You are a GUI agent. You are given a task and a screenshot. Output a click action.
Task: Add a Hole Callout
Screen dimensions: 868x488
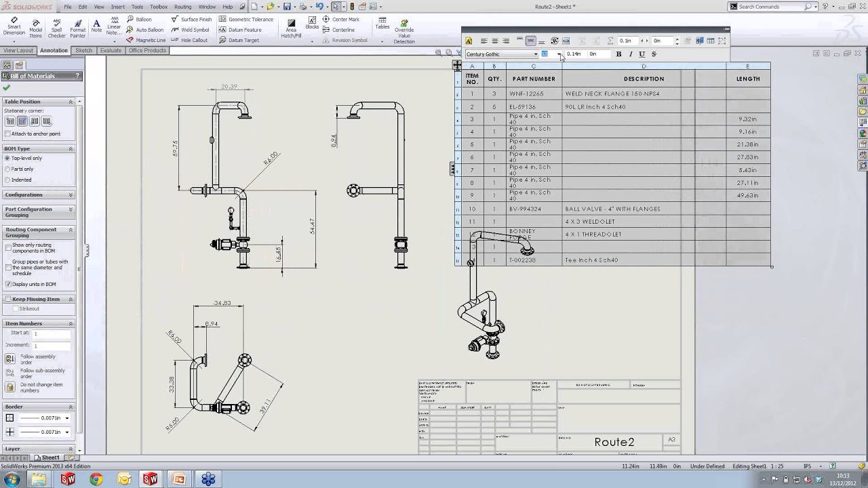click(x=189, y=40)
